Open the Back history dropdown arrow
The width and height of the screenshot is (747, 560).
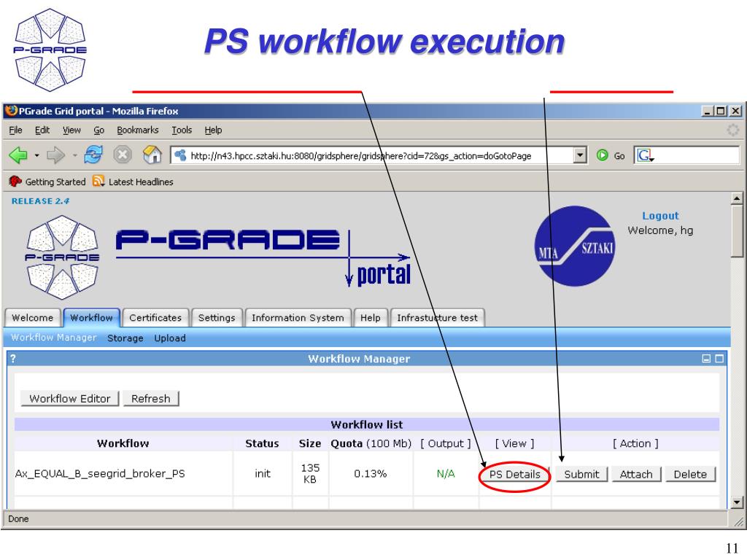coord(36,156)
